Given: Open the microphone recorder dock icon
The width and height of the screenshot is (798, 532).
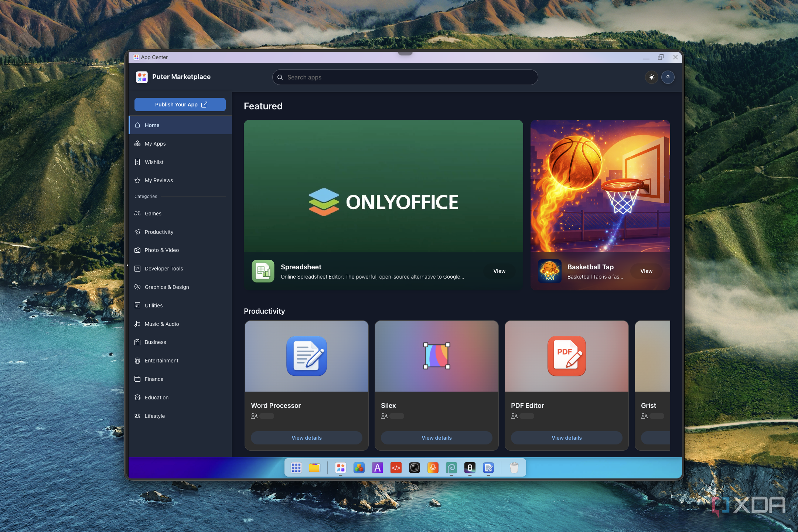Looking at the screenshot, I should 433,468.
